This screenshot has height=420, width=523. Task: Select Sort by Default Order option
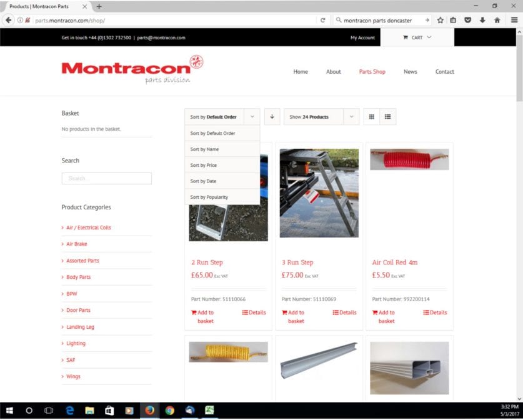click(222, 133)
